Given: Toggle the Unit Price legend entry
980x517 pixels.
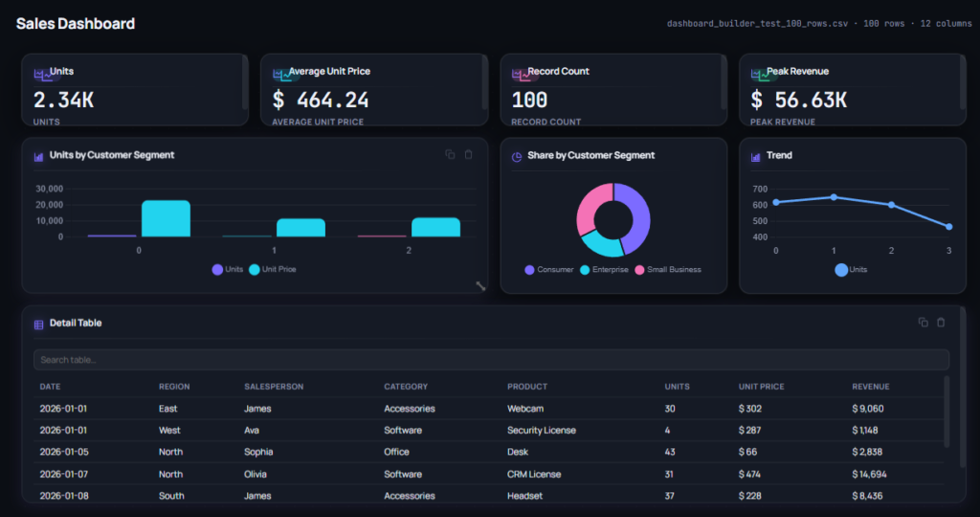Looking at the screenshot, I should 273,269.
